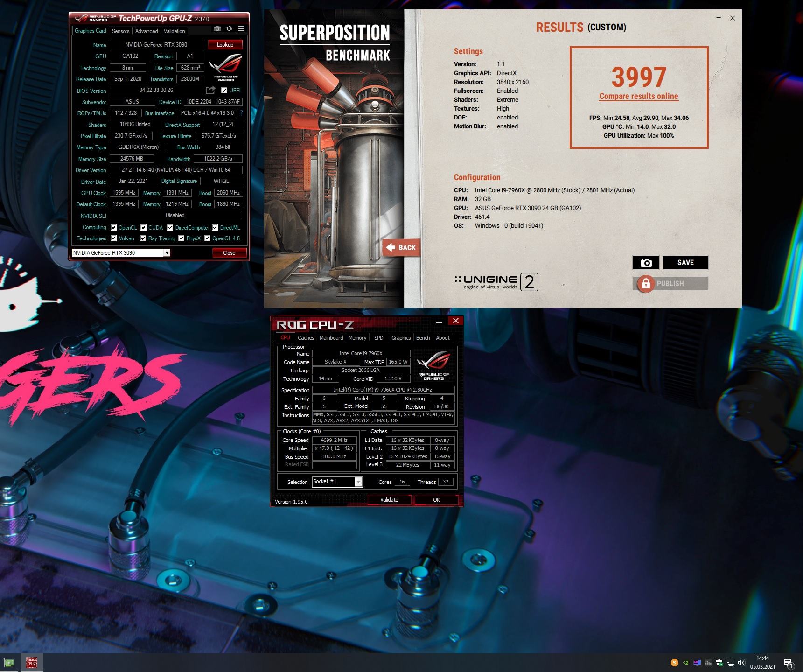Toggle the OpenCL checkbox
The image size is (803, 672).
[114, 228]
